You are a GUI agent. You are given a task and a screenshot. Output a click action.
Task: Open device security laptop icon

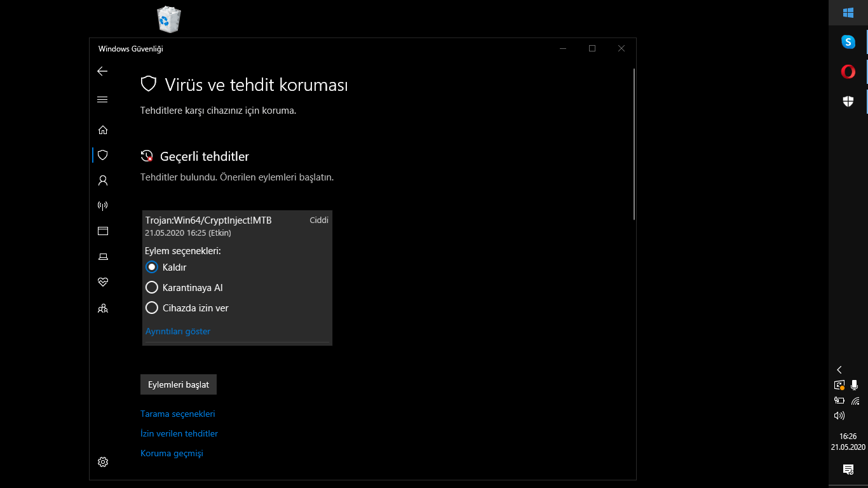[103, 257]
